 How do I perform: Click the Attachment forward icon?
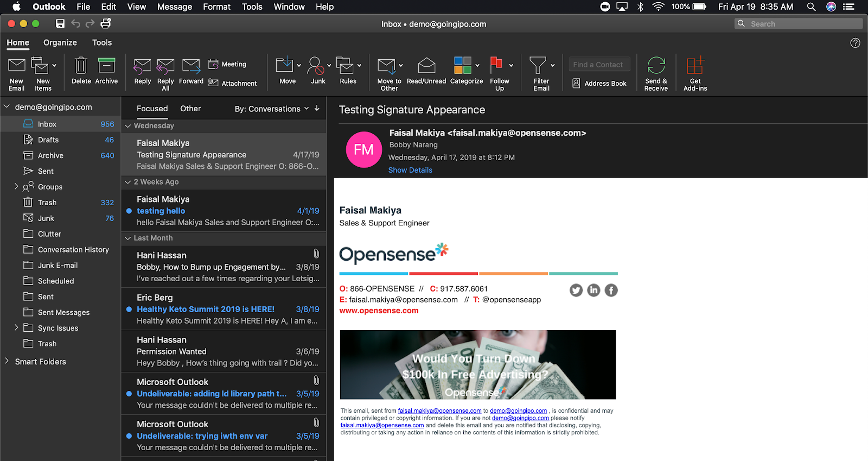213,83
